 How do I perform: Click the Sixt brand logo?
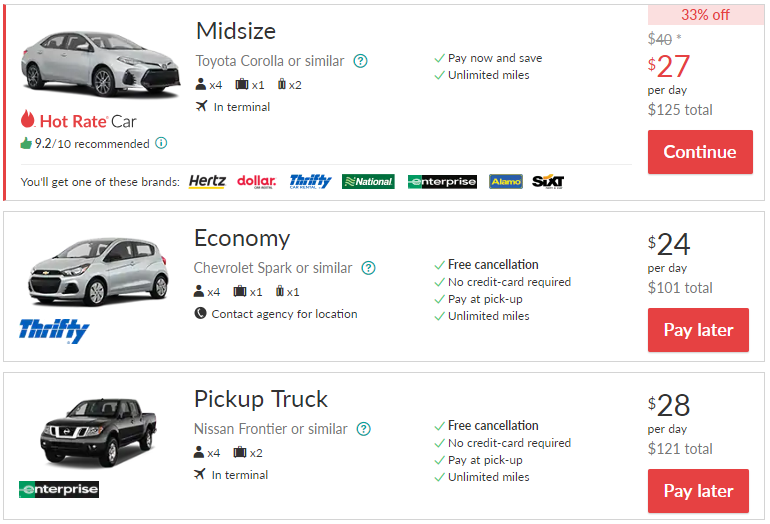click(548, 181)
